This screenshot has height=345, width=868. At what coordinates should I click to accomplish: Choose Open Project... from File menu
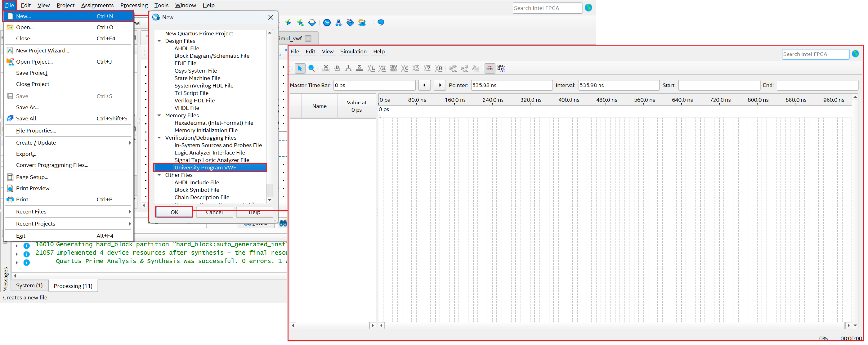pyautogui.click(x=68, y=62)
